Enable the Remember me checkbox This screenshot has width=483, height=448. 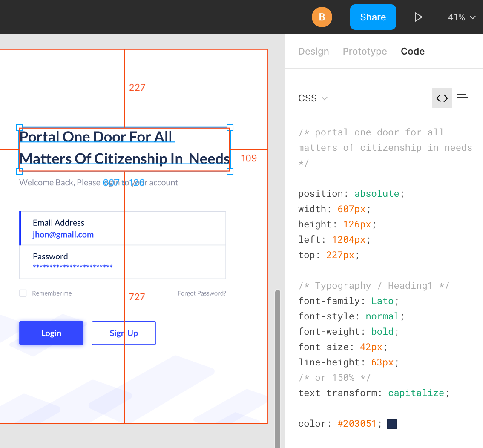23,293
